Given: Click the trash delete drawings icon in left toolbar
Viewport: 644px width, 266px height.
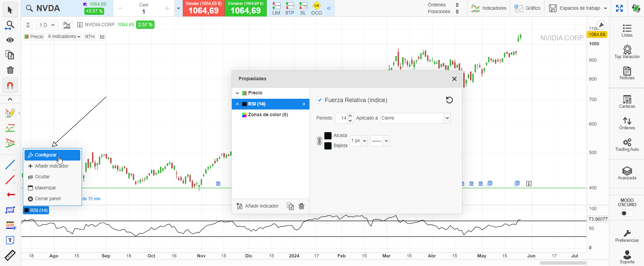Looking at the screenshot, I should [10, 70].
